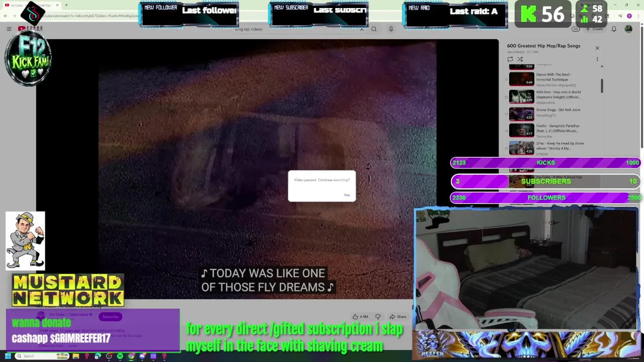Open Microsoft Edge from the taskbar
This screenshot has height=362, width=644.
(x=98, y=356)
